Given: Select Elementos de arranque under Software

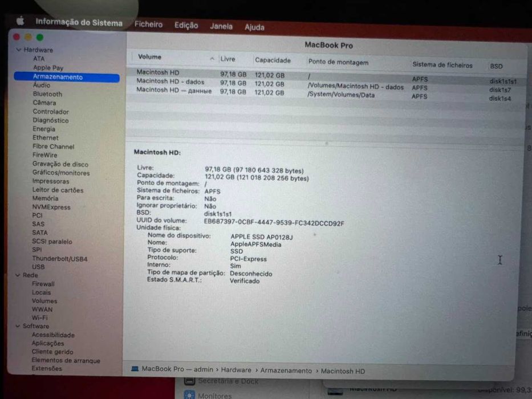Looking at the screenshot, I should (66, 360).
